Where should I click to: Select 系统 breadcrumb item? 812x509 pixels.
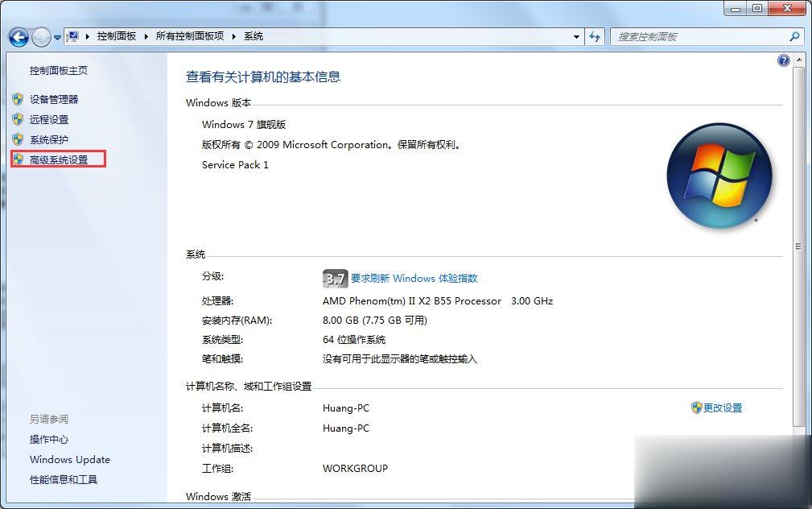tap(253, 36)
